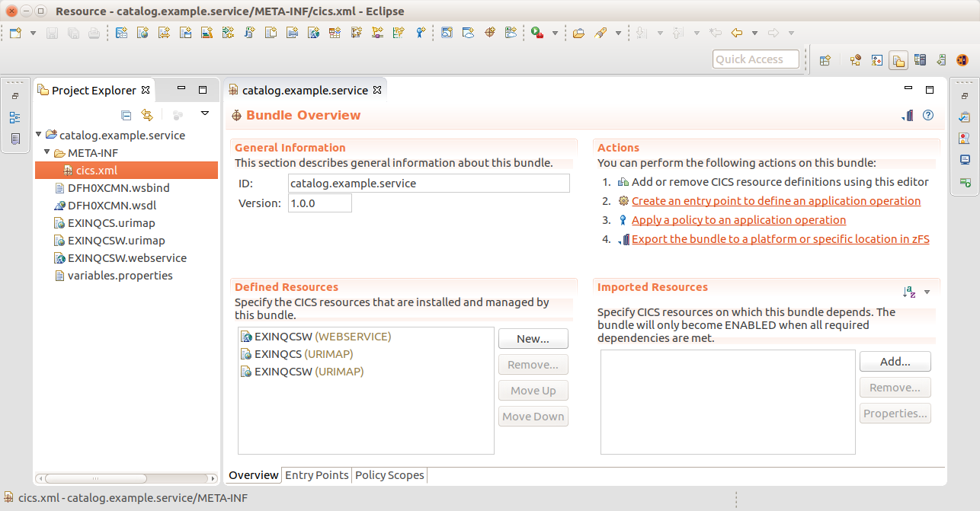
Task: Run the External Tools green play icon
Action: tap(538, 33)
